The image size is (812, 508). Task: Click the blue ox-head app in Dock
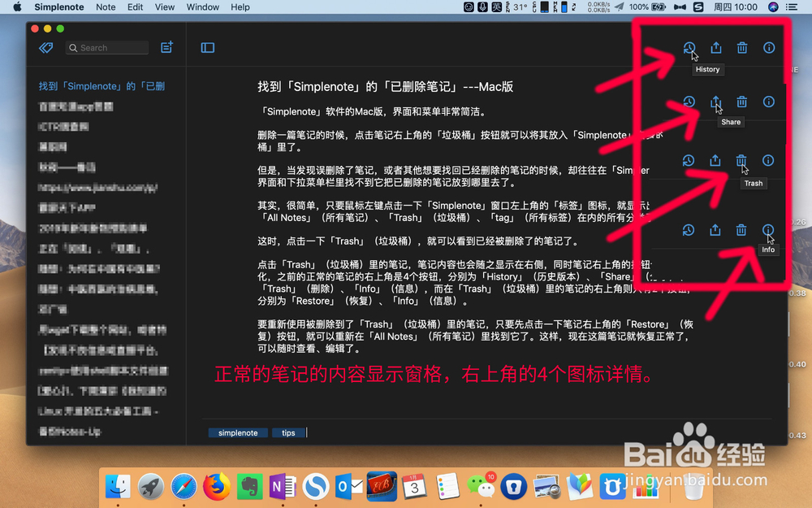point(612,487)
